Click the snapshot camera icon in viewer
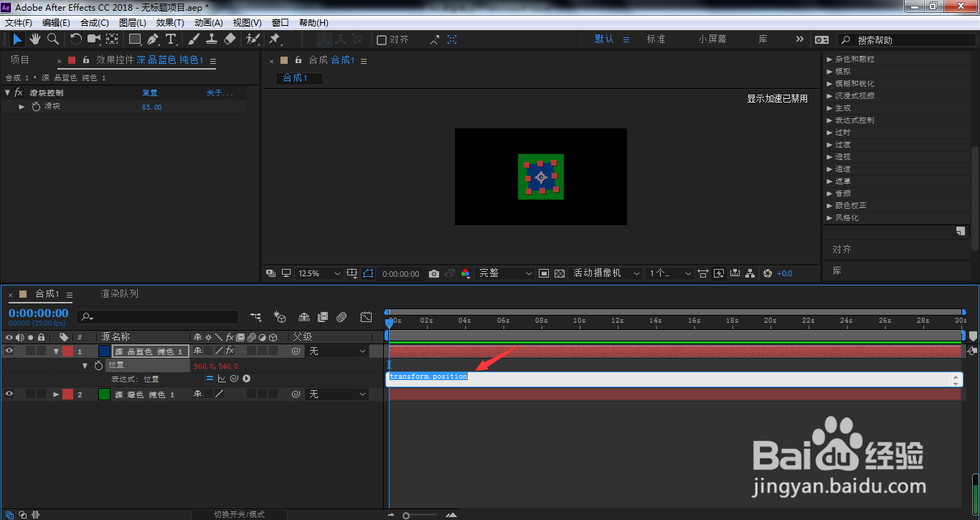980x520 pixels. point(433,273)
